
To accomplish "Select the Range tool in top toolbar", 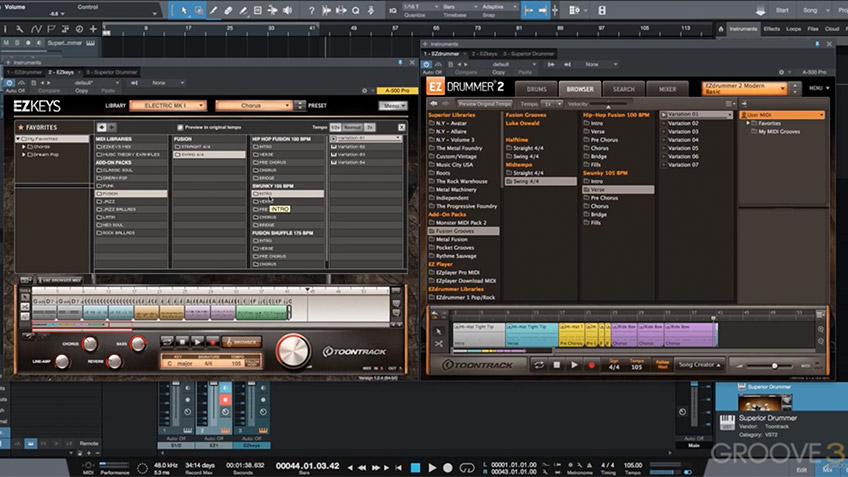I will (x=198, y=10).
